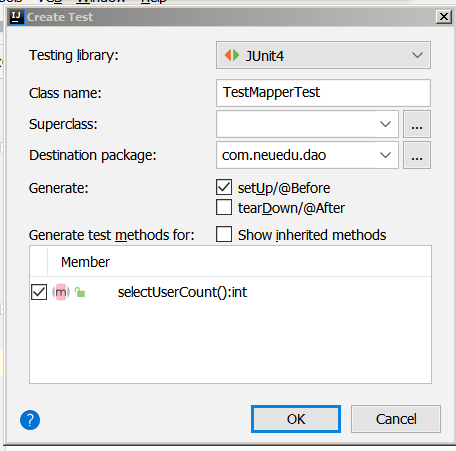This screenshot has height=451, width=456.
Task: Enable the tearDown/@After checkbox
Action: [224, 207]
